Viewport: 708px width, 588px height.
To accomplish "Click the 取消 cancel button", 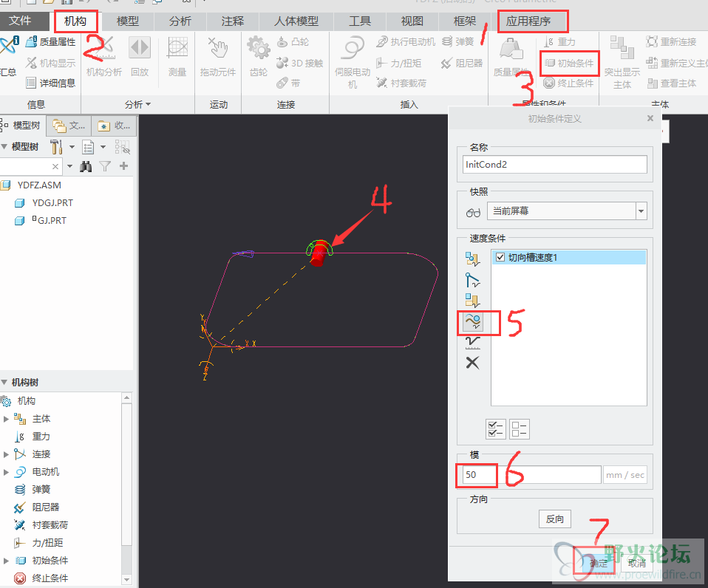I will click(x=636, y=563).
